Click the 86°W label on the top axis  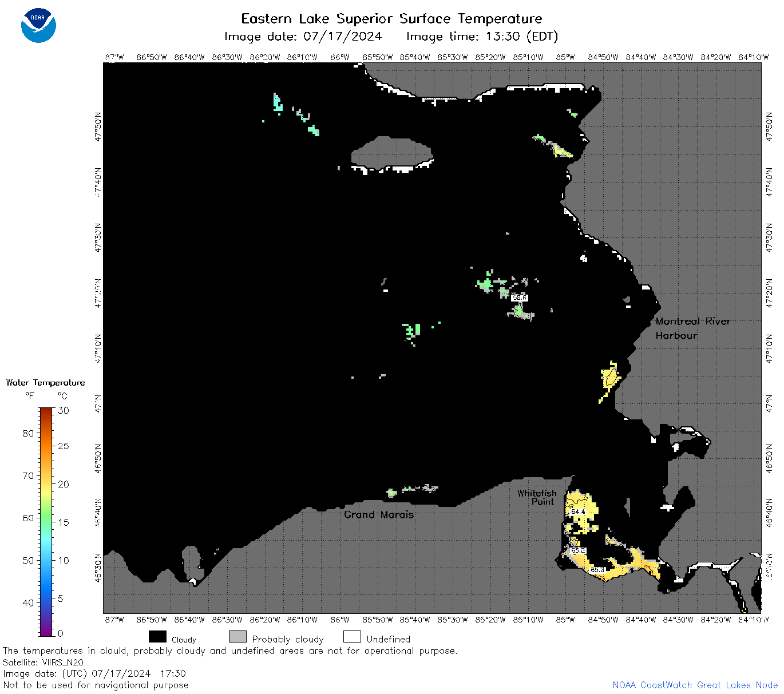pos(340,57)
